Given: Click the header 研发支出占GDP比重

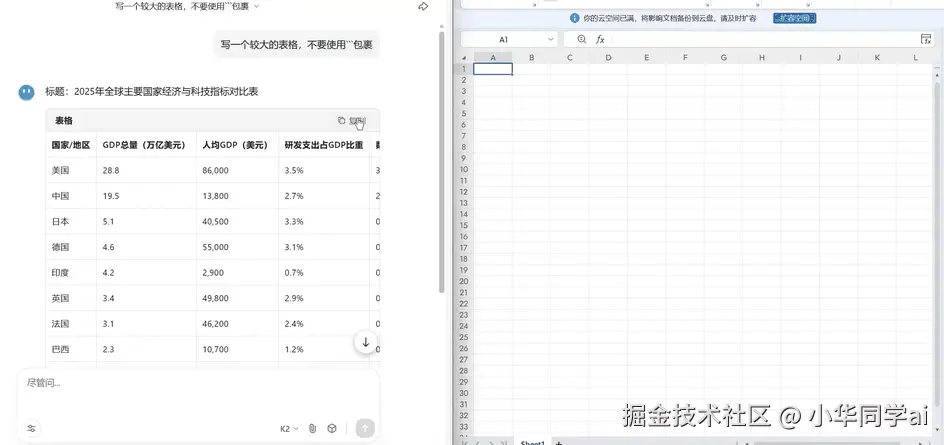Looking at the screenshot, I should pos(324,145).
